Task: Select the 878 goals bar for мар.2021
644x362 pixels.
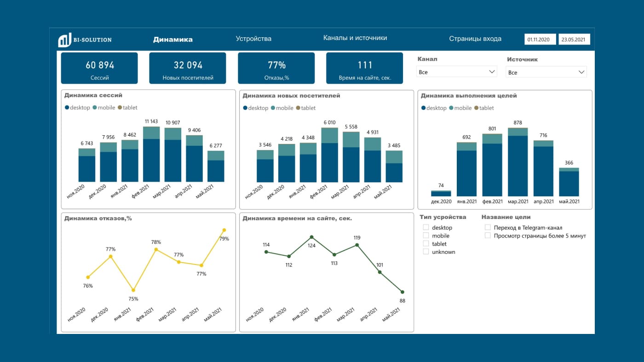Action: 518,162
